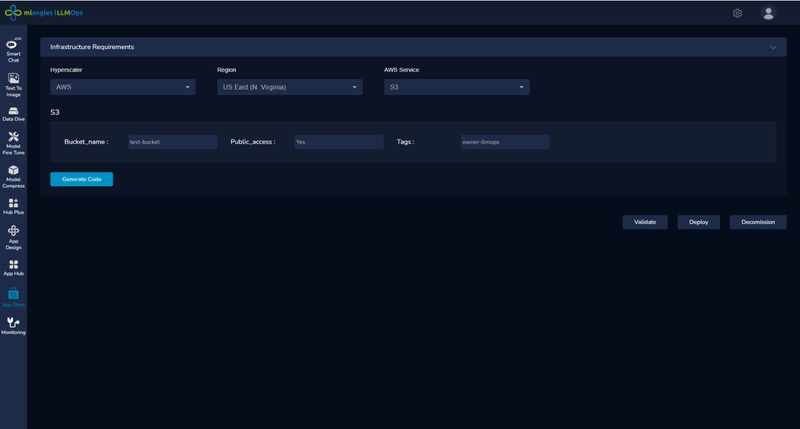Collapse the Infrastructure Requirements panel
Image resolution: width=800 pixels, height=429 pixels.
point(773,47)
